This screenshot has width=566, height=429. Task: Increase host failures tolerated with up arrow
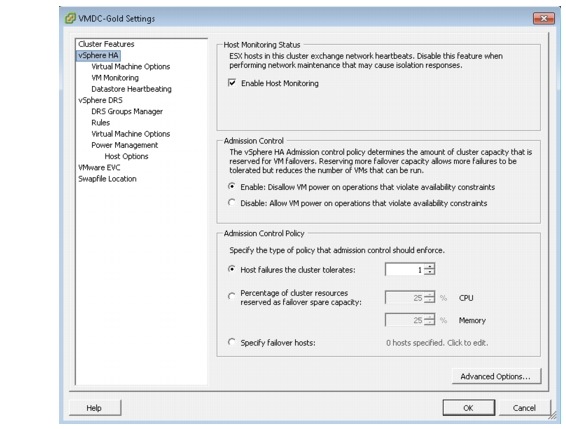[429, 266]
